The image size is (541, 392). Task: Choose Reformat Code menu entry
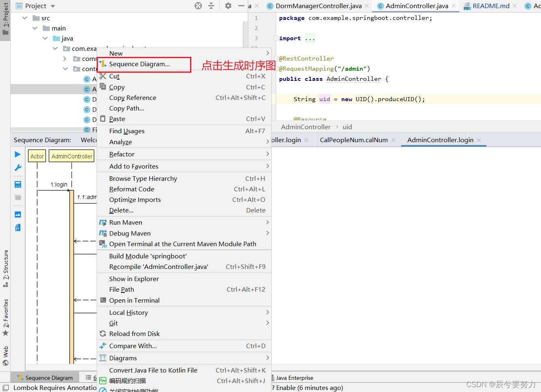[184, 189]
